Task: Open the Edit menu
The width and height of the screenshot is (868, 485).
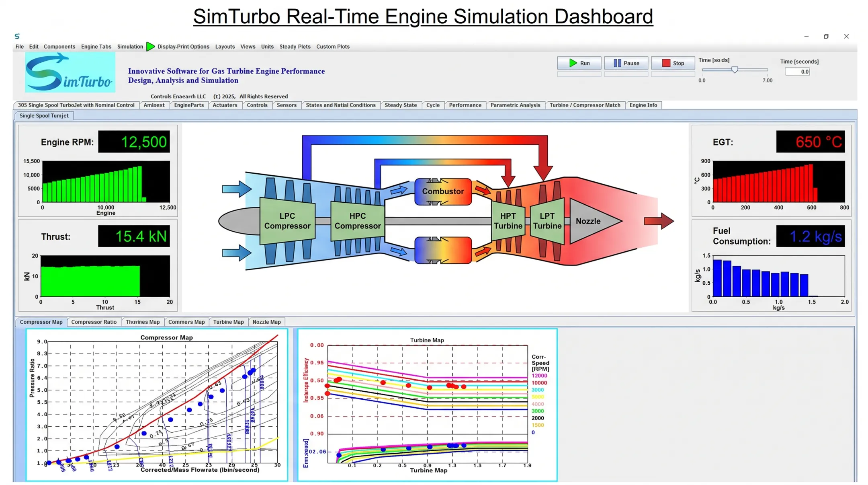Action: [x=34, y=47]
